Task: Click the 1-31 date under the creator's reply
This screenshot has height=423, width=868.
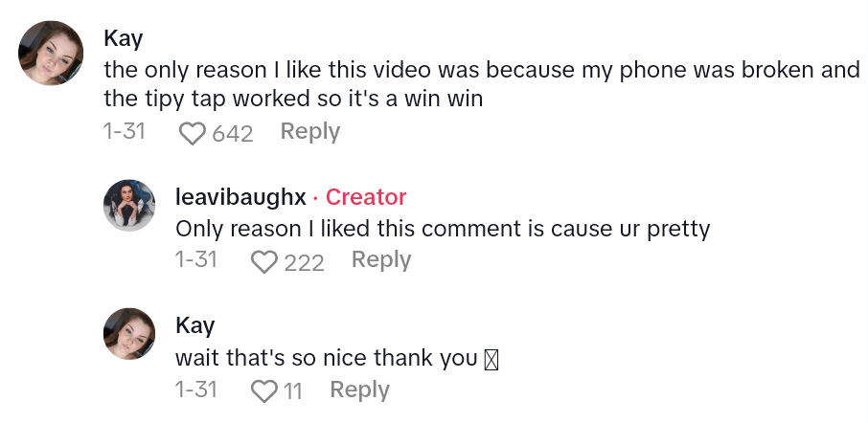Action: pyautogui.click(x=196, y=259)
